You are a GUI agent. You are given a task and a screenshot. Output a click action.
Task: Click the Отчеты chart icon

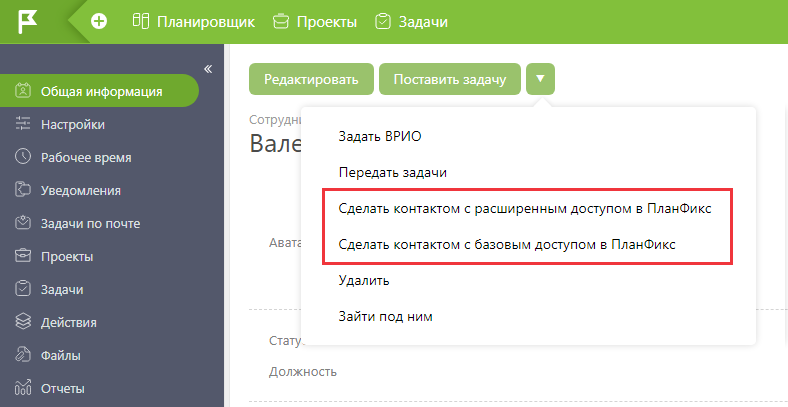point(23,388)
